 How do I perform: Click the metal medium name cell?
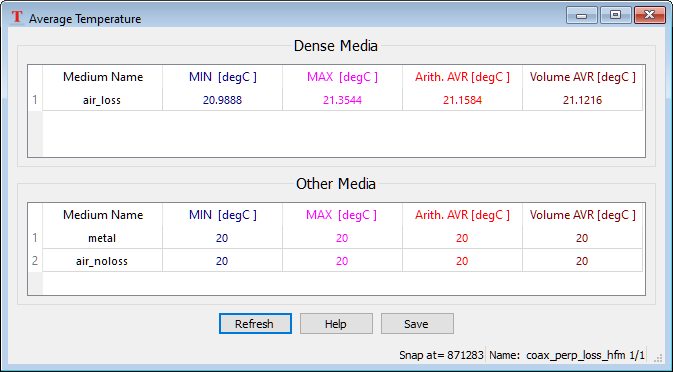tap(102, 238)
